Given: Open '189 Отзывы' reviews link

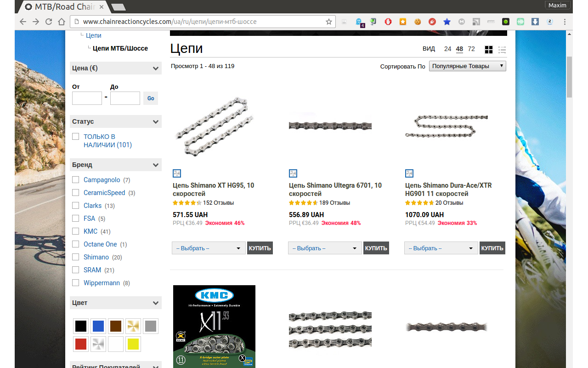Looking at the screenshot, I should click(x=334, y=203).
